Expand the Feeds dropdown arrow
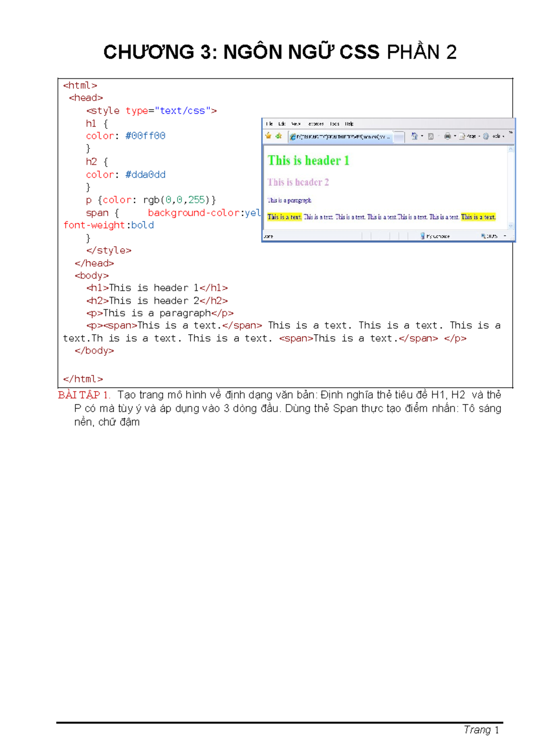Viewport: 535px width, 756px height. point(438,136)
